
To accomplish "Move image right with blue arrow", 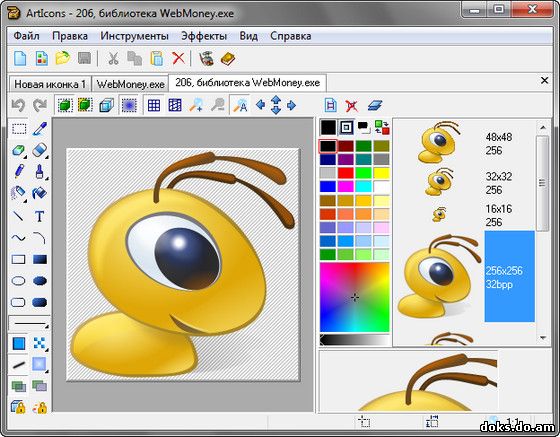I will pyautogui.click(x=291, y=105).
